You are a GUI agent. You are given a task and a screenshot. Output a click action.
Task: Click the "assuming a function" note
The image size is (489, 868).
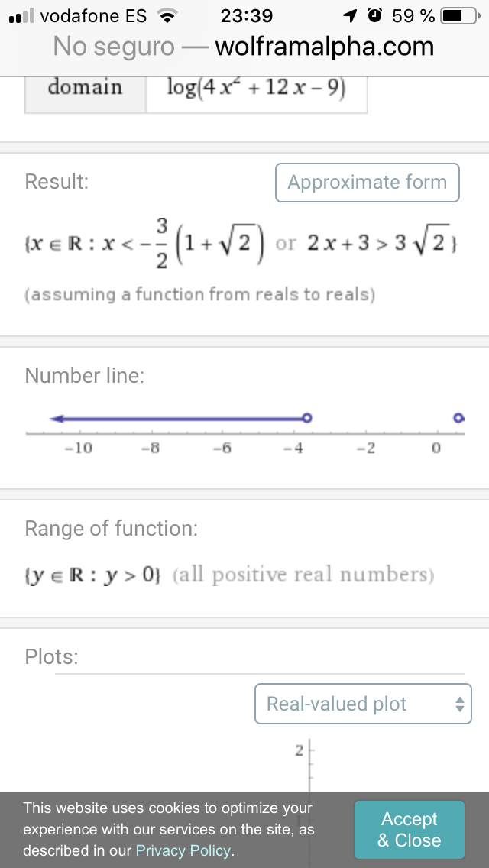[x=200, y=294]
